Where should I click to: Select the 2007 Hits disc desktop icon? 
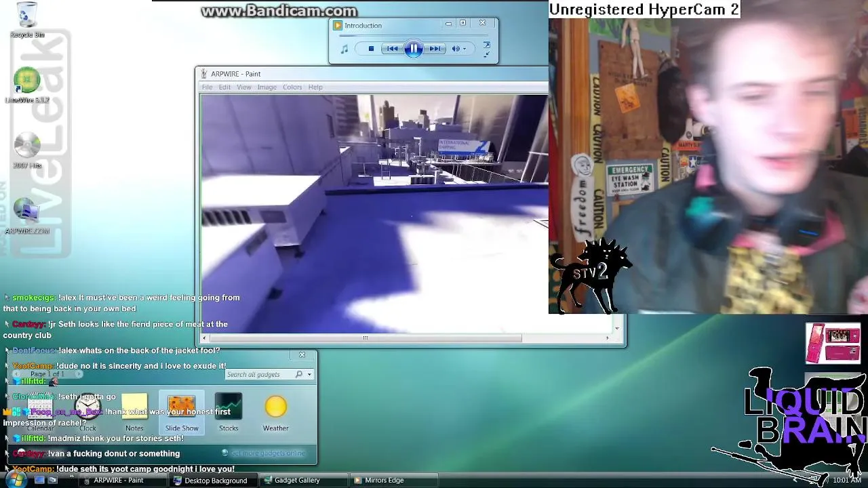[x=27, y=150]
